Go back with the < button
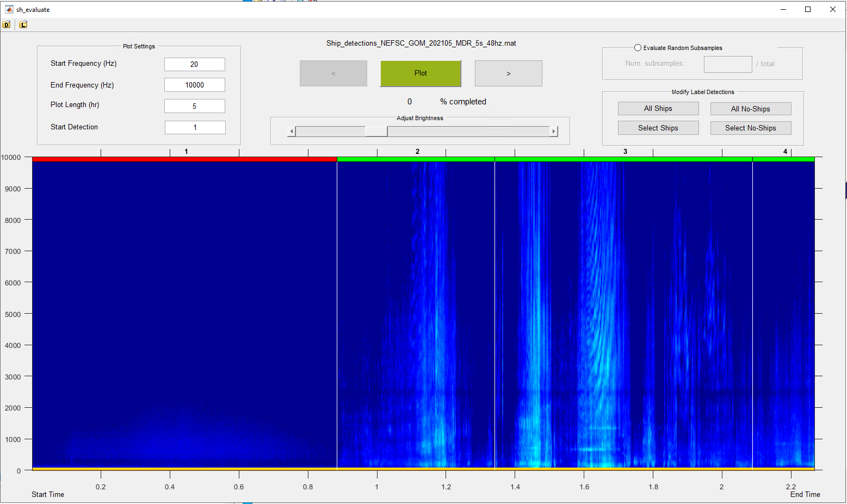Screen dimensions: 847x504 point(333,73)
